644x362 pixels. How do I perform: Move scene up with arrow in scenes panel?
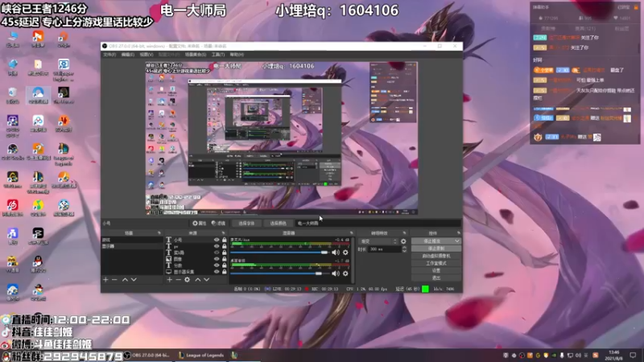(125, 279)
